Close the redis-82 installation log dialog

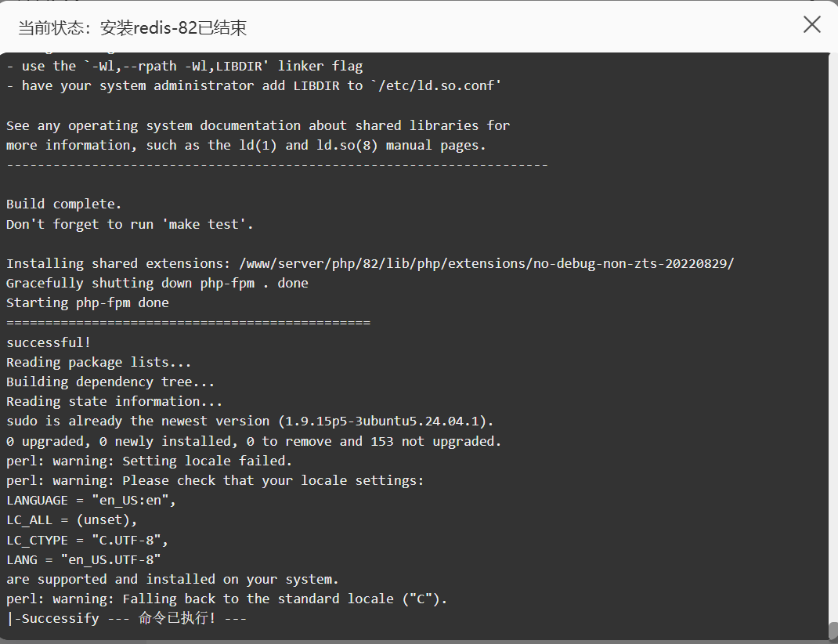point(812,24)
